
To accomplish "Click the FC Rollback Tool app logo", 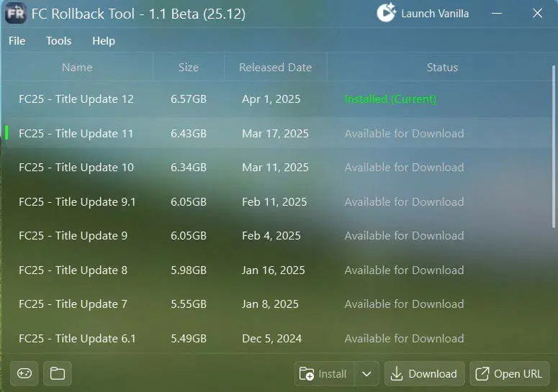I will click(16, 13).
